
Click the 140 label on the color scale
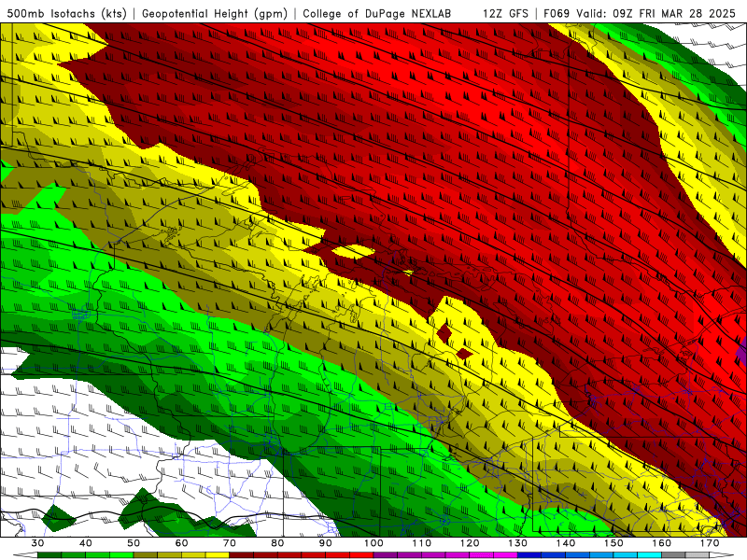(x=566, y=543)
